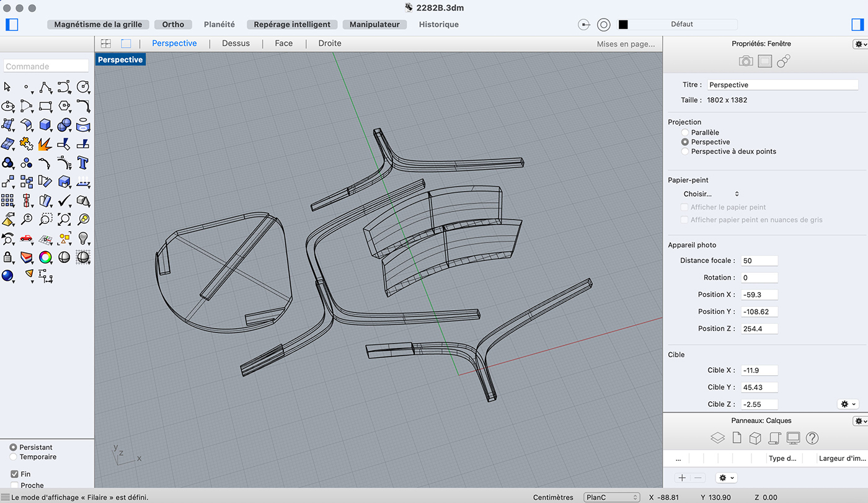
Task: Click the Manipulateur button
Action: [x=374, y=24]
